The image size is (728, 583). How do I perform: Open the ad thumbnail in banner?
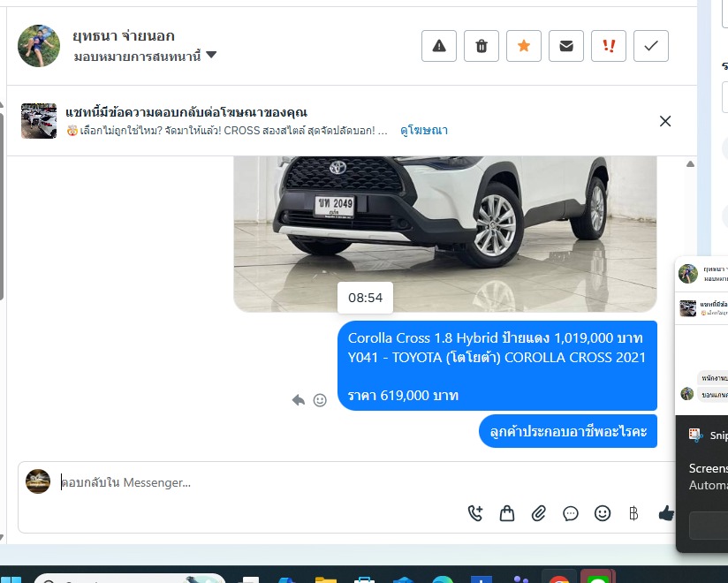coord(39,121)
